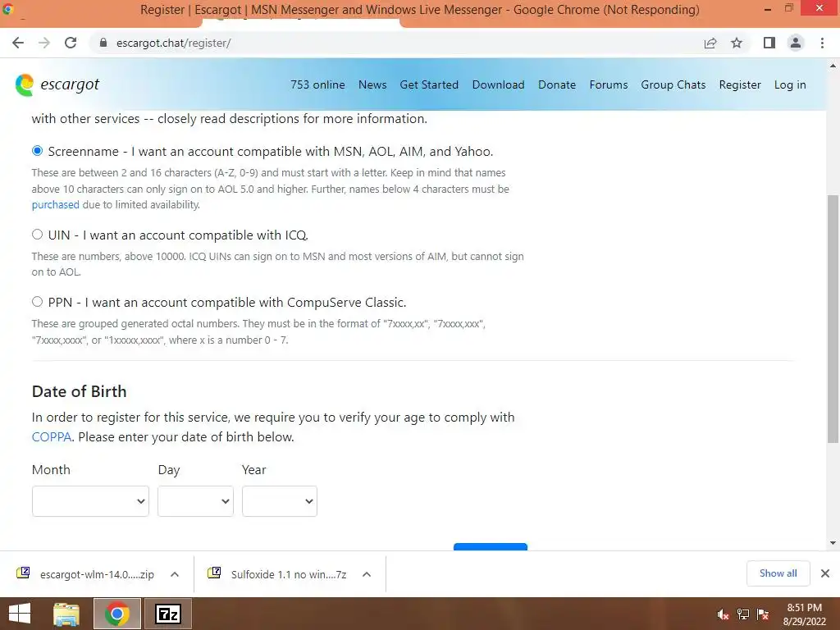Open the Day dropdown
This screenshot has width=840, height=630.
(195, 501)
